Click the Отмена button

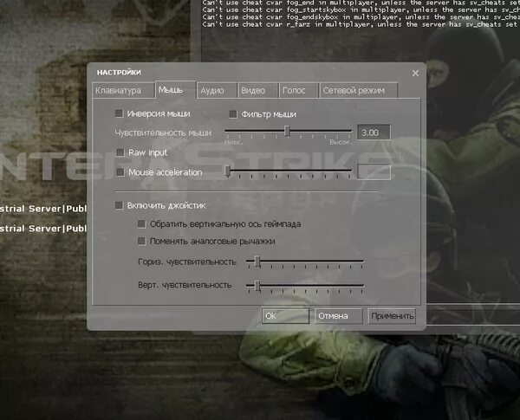point(339,316)
